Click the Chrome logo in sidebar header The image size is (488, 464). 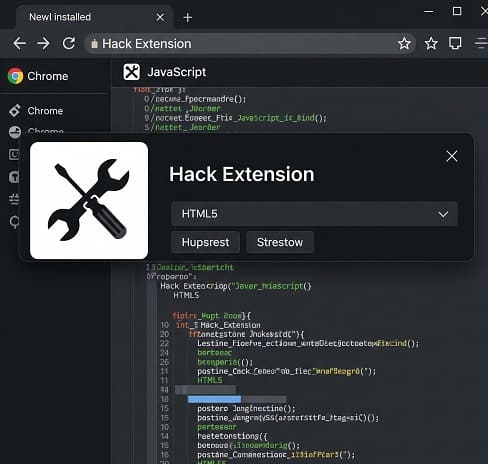(x=15, y=76)
